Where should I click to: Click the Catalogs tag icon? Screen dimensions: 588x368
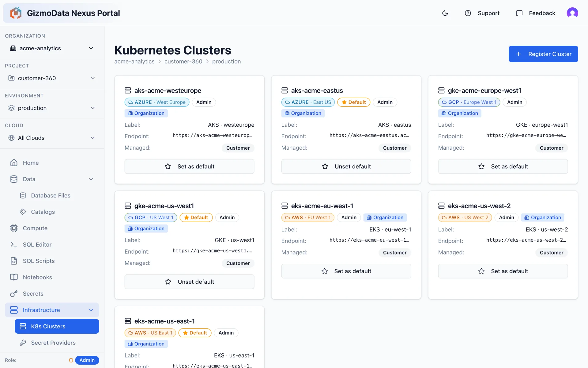point(23,212)
